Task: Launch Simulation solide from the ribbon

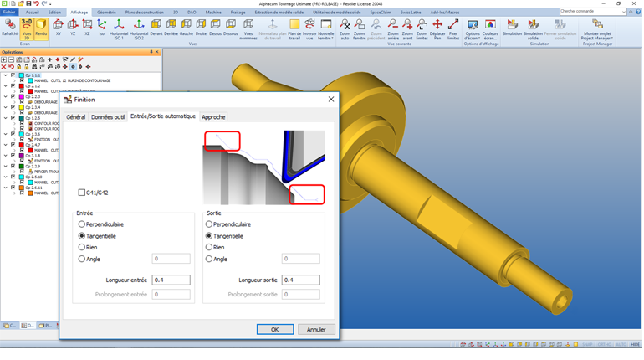Action: [x=533, y=27]
